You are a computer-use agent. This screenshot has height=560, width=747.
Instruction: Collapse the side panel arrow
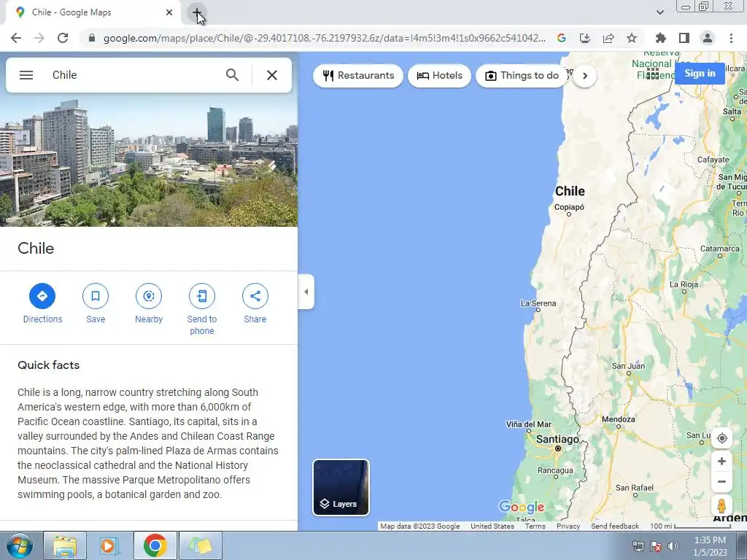coord(306,292)
